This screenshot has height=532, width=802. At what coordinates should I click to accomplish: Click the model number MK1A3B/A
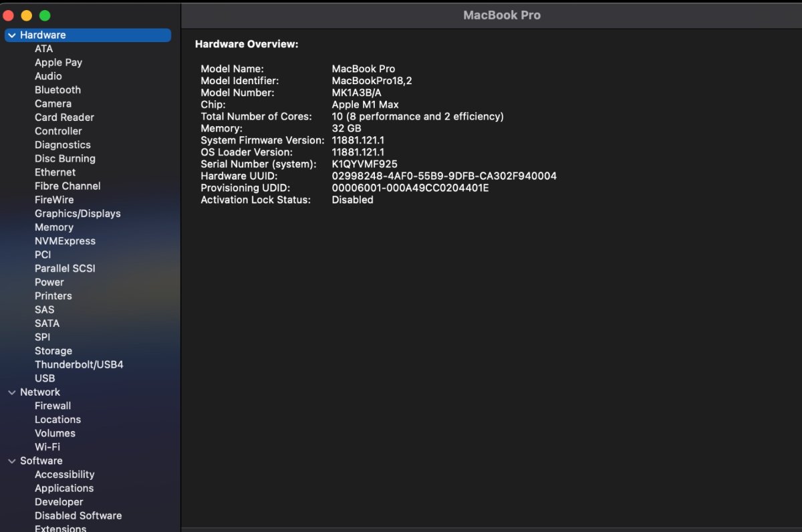(x=357, y=93)
